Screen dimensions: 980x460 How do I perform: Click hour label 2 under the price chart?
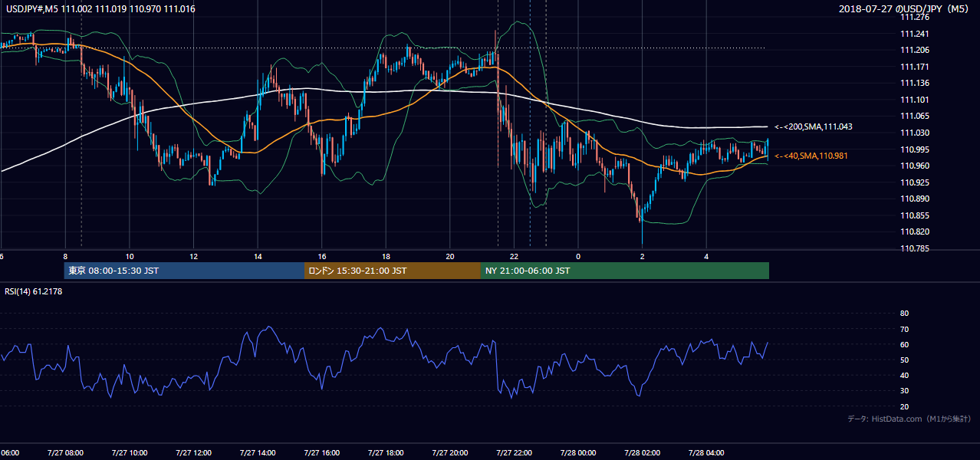[x=643, y=256]
